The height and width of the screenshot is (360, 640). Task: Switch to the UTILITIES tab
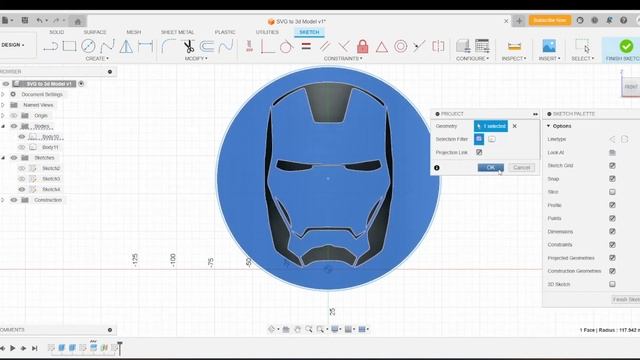click(x=267, y=32)
